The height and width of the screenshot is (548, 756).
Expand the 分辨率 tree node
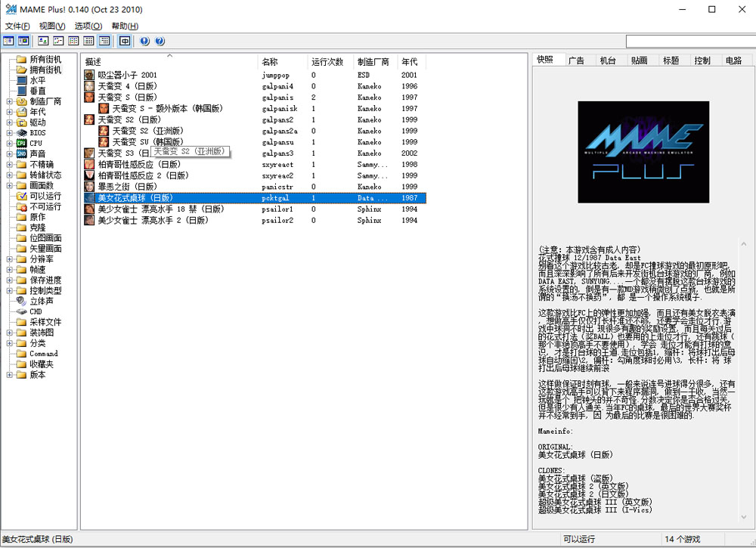(x=9, y=259)
